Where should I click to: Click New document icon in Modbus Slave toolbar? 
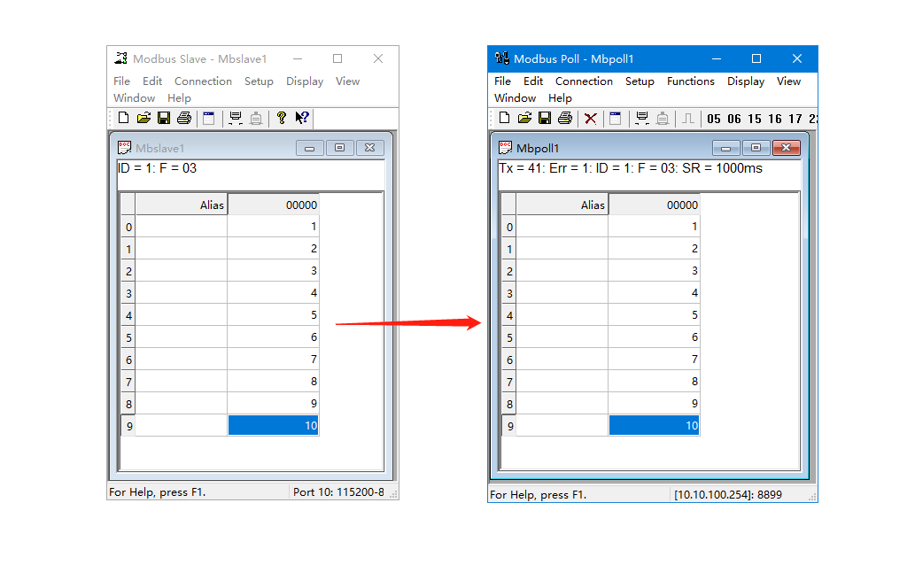(123, 118)
